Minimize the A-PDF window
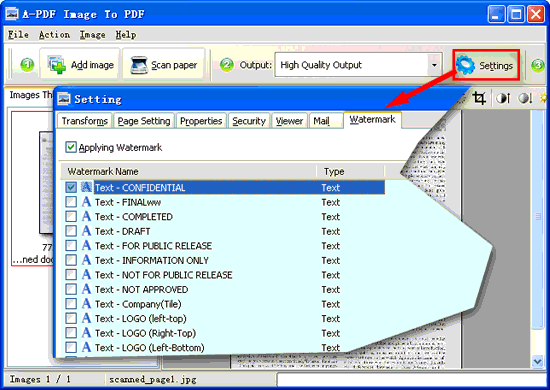Screen dimensions: 550x390 tap(496, 14)
